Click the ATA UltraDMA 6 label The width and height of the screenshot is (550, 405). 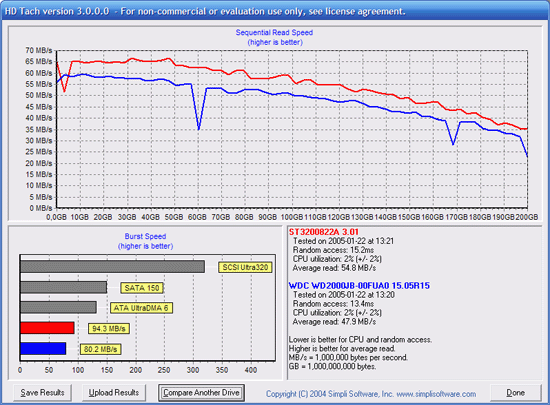click(141, 308)
